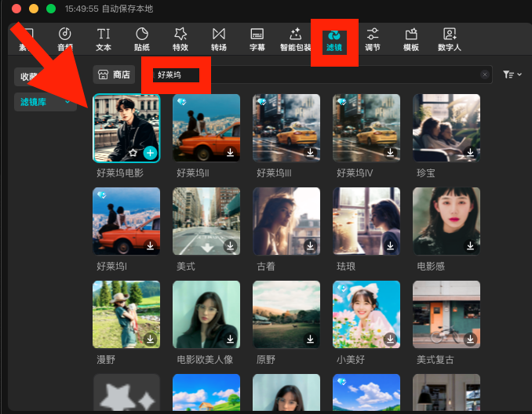Open the 调节 adjustment tab
Screen dimensions: 532x414
tap(372, 39)
